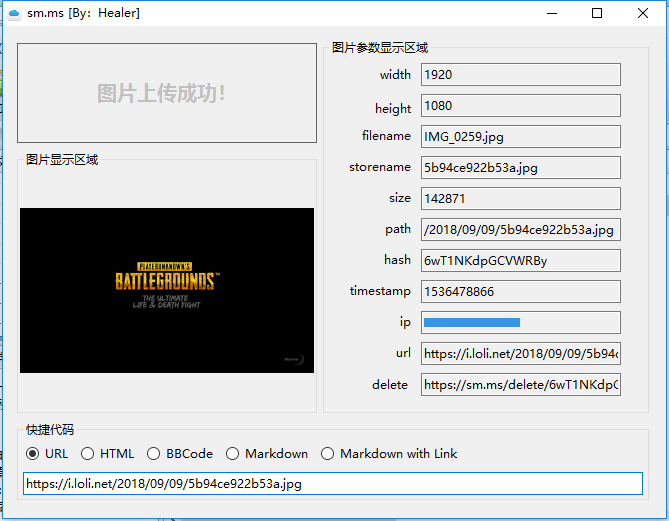Click the sm.ms cloud app icon
The image size is (669, 521).
[x=14, y=13]
